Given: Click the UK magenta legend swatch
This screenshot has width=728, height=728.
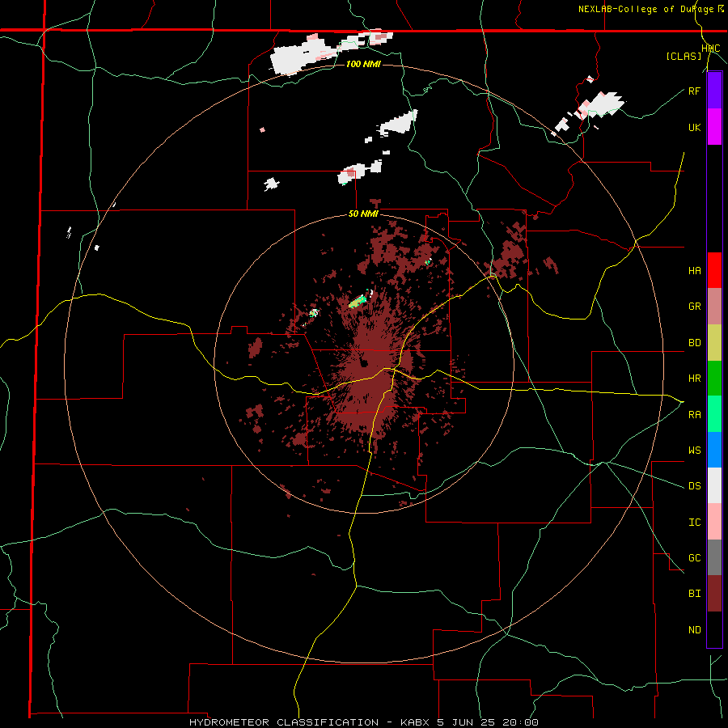Looking at the screenshot, I should 714,127.
